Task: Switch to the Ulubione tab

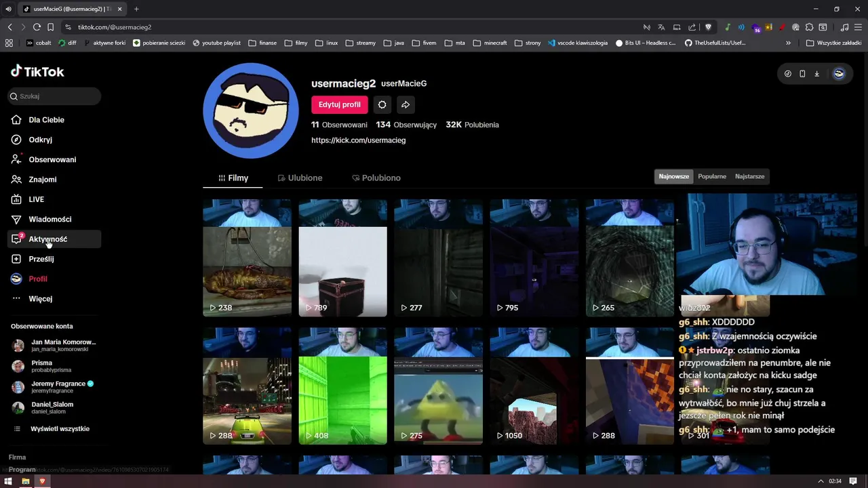Action: coord(300,178)
